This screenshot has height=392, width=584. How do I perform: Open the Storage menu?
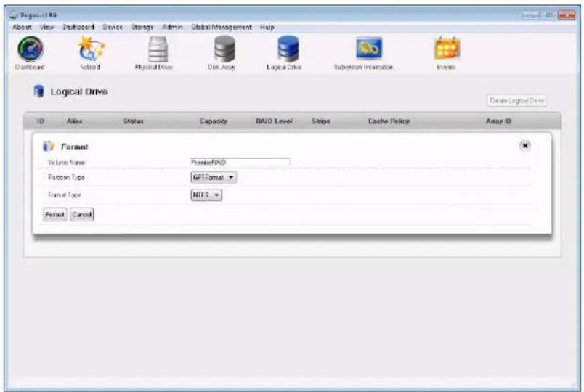point(142,27)
